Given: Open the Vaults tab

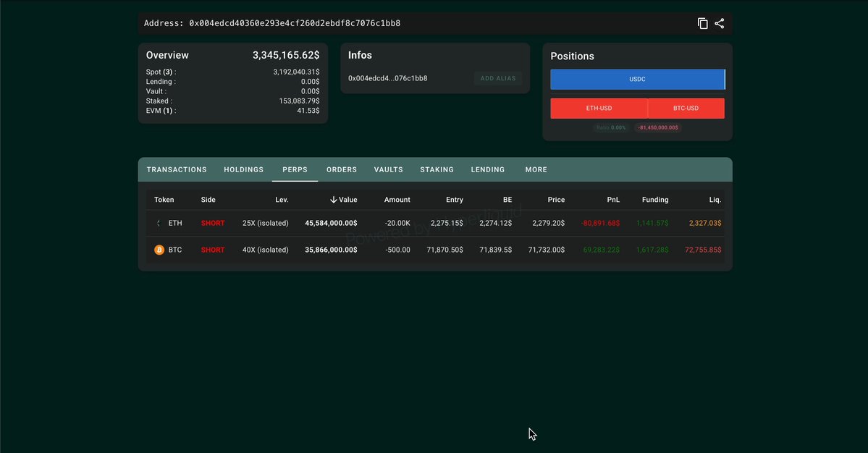Looking at the screenshot, I should point(389,170).
